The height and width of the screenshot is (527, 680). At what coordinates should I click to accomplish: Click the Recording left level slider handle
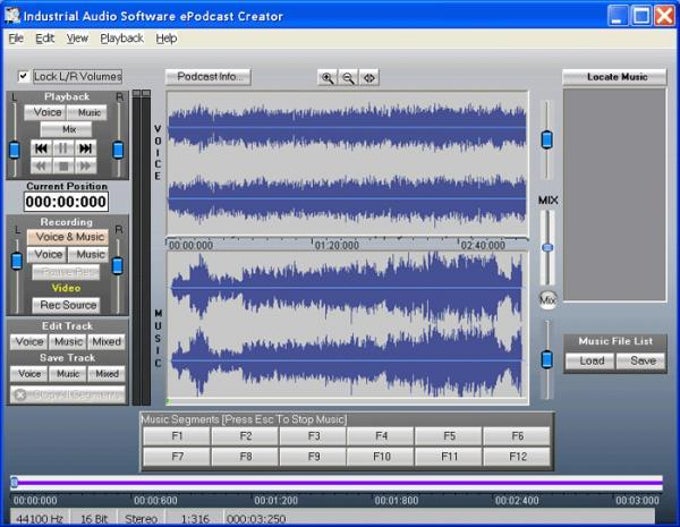point(16,262)
